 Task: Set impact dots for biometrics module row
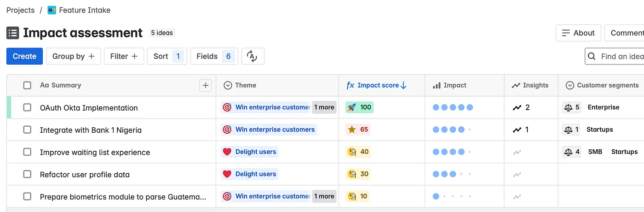coord(453,196)
